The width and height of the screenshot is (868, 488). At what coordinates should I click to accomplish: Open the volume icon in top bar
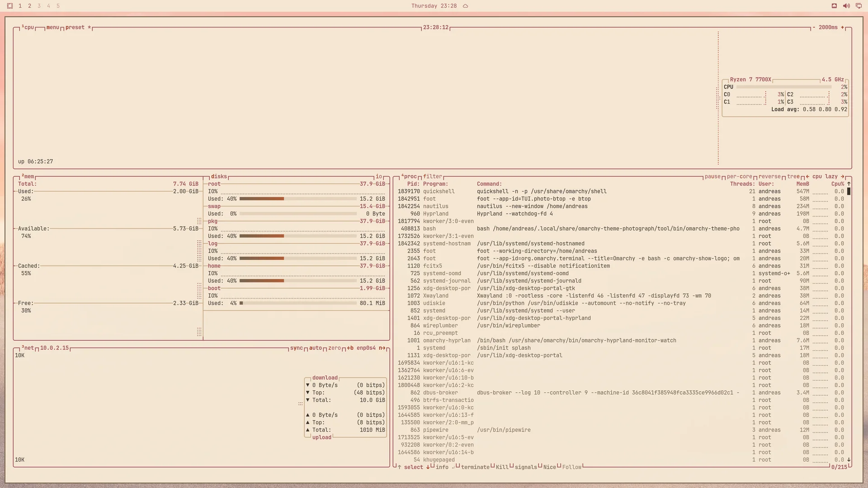pyautogui.click(x=846, y=6)
